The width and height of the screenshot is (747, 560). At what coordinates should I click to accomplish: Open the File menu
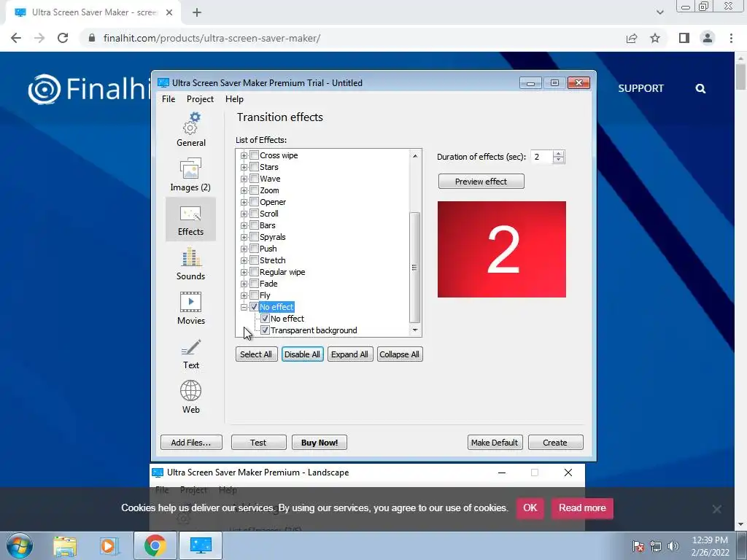click(x=169, y=99)
